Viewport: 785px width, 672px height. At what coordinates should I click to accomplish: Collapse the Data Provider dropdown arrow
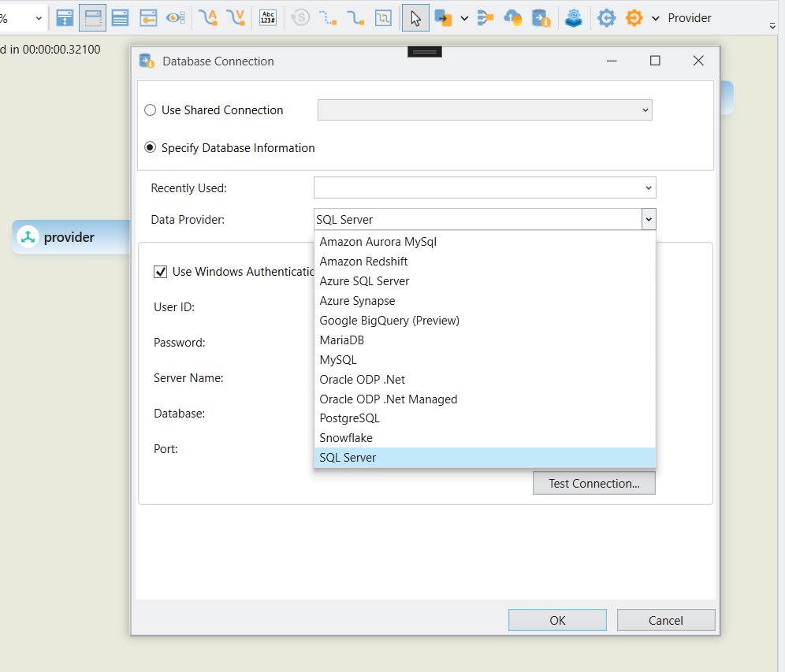648,220
